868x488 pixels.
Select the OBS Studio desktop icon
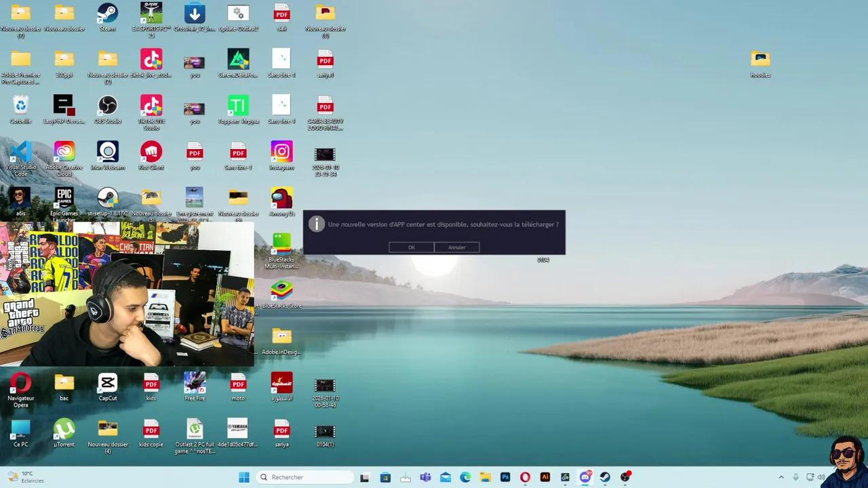107,106
